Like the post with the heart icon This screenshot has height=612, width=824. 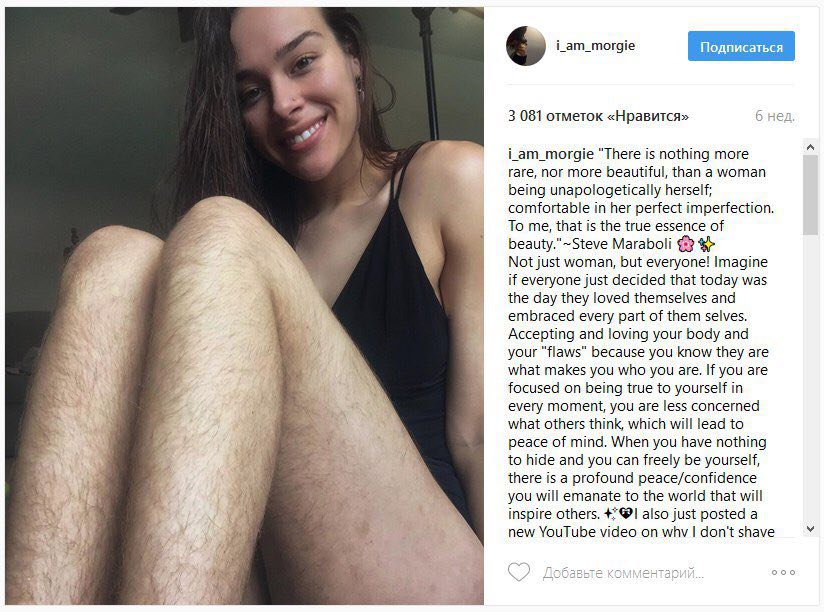[519, 572]
